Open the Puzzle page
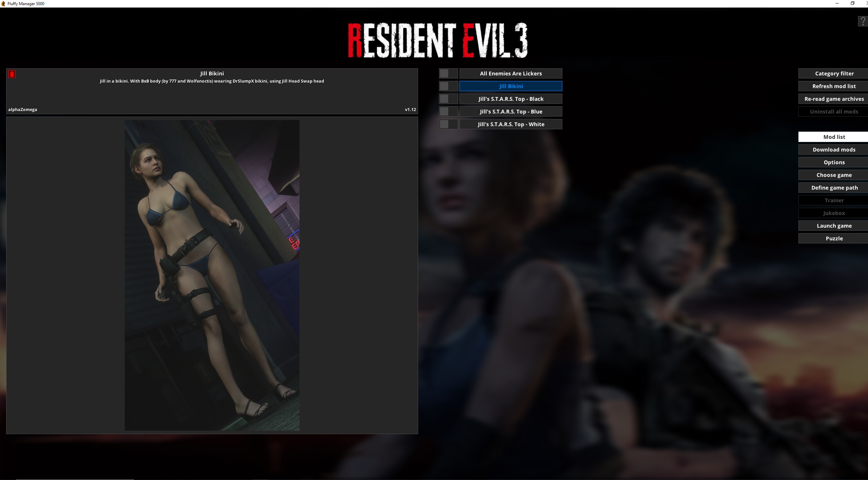Viewport: 868px width, 480px height. (x=834, y=238)
